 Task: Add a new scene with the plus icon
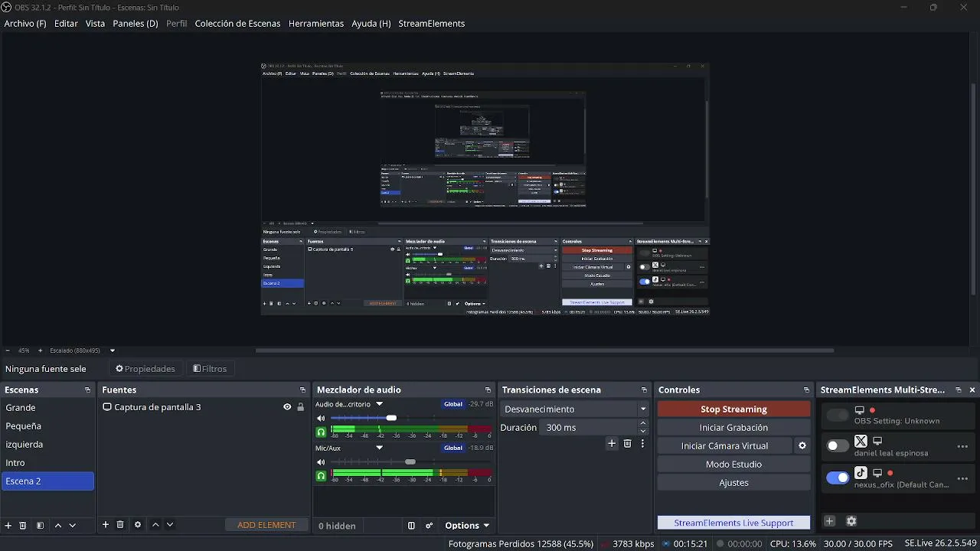8,526
